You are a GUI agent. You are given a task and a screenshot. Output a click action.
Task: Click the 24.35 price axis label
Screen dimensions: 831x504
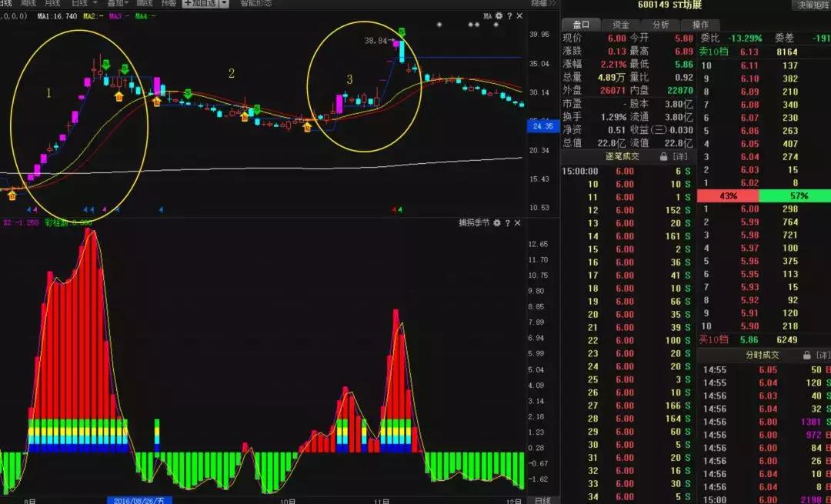tap(543, 127)
